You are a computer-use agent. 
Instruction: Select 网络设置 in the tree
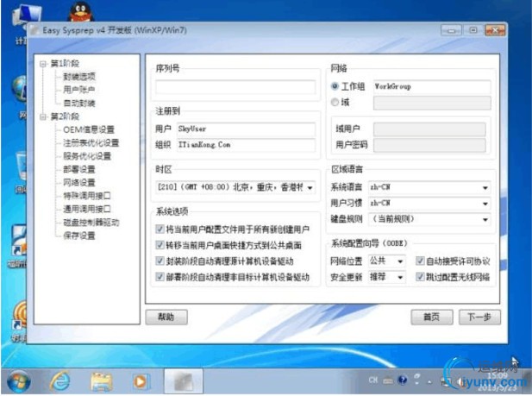(x=79, y=183)
